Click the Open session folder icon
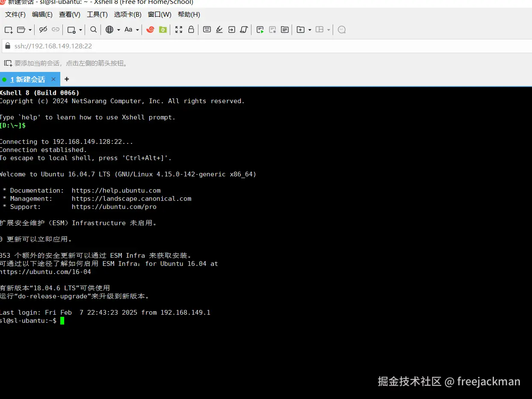Image resolution: width=532 pixels, height=399 pixels. click(21, 30)
